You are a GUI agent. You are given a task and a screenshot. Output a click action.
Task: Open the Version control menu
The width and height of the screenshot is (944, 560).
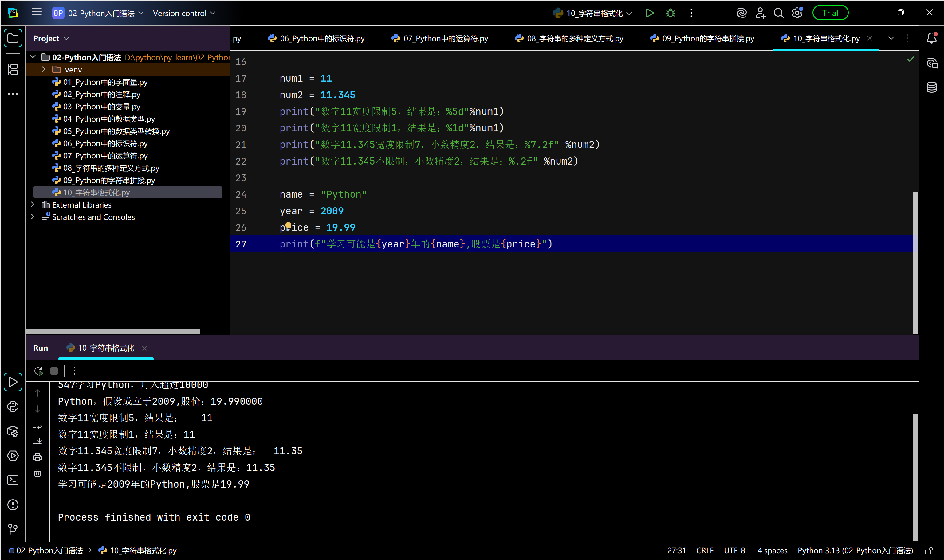pos(184,13)
